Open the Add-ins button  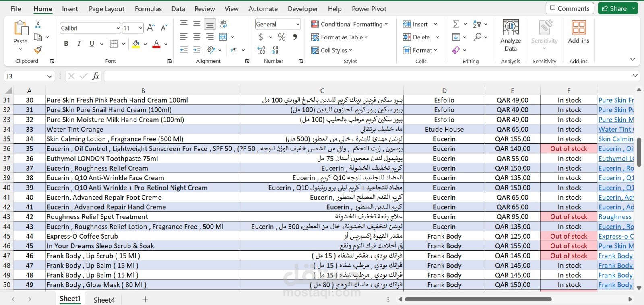[578, 32]
